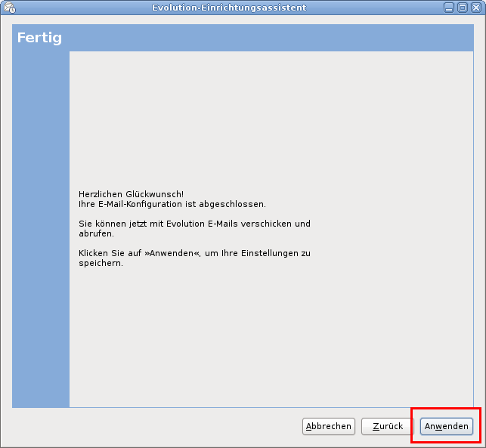The width and height of the screenshot is (486, 448).
Task: Click the Herzlichen Glückwunsch! text line
Action: pyautogui.click(x=131, y=194)
